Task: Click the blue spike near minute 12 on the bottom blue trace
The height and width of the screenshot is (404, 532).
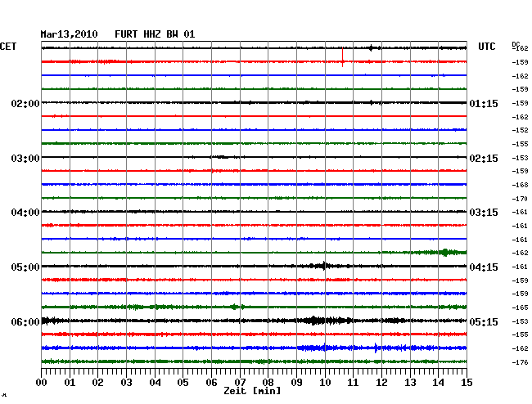Action: (x=376, y=348)
